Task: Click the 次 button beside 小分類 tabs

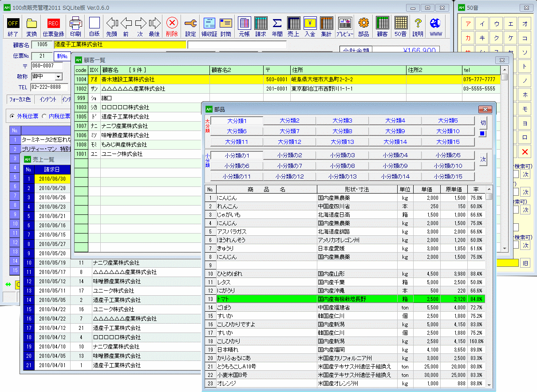Action: tap(483, 158)
